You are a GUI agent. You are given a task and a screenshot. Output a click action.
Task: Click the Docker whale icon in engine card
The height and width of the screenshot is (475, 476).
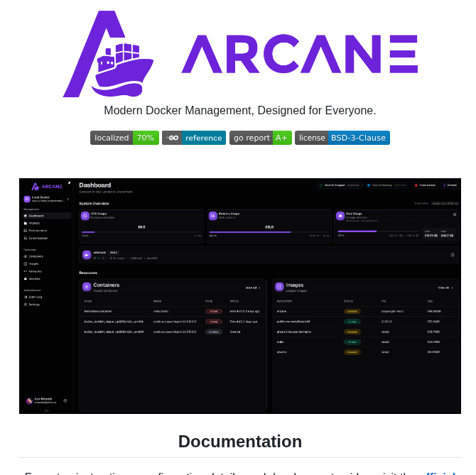tap(87, 255)
